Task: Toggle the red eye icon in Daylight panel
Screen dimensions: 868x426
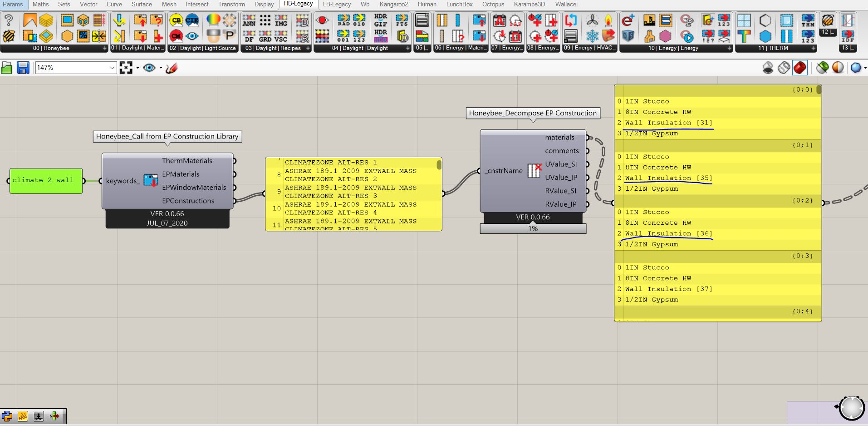Action: 322,20
